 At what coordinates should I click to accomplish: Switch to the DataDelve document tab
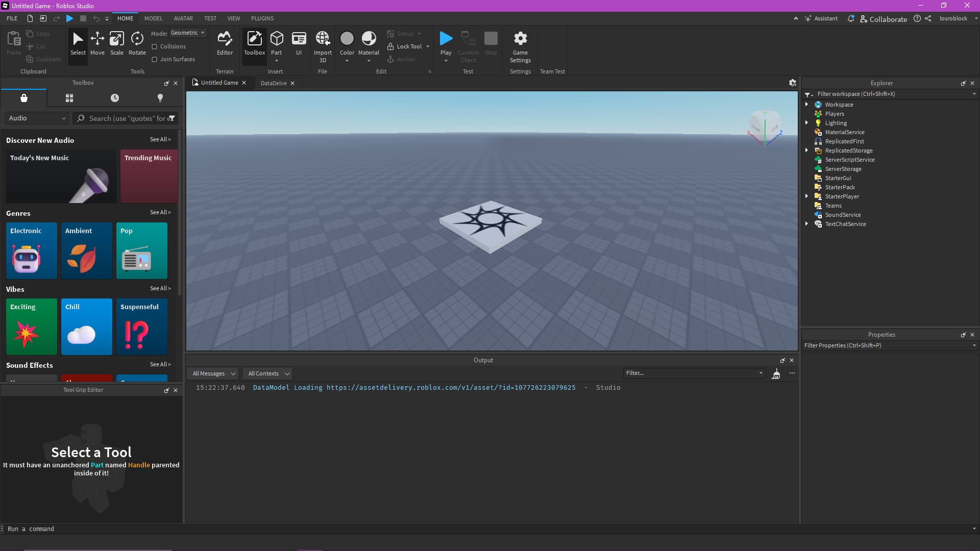pos(274,83)
